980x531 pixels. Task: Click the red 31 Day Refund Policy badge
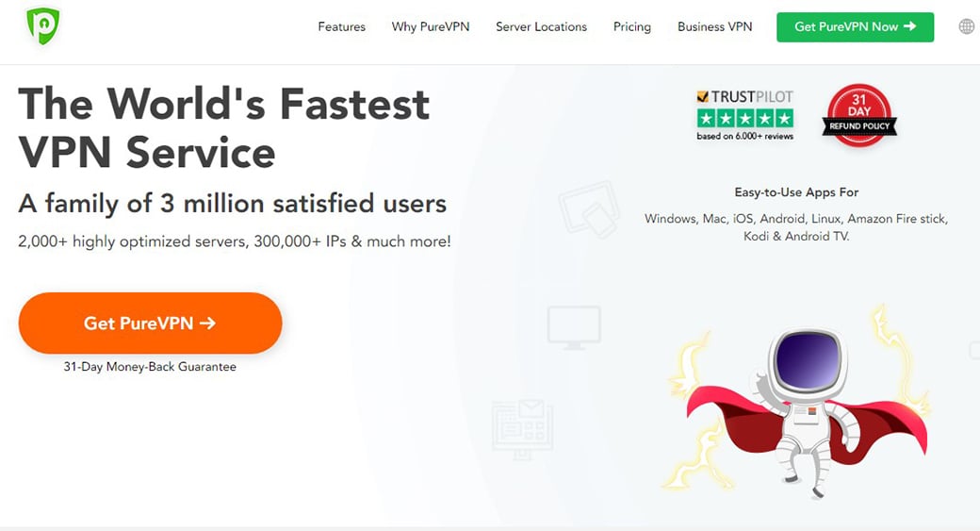(858, 117)
